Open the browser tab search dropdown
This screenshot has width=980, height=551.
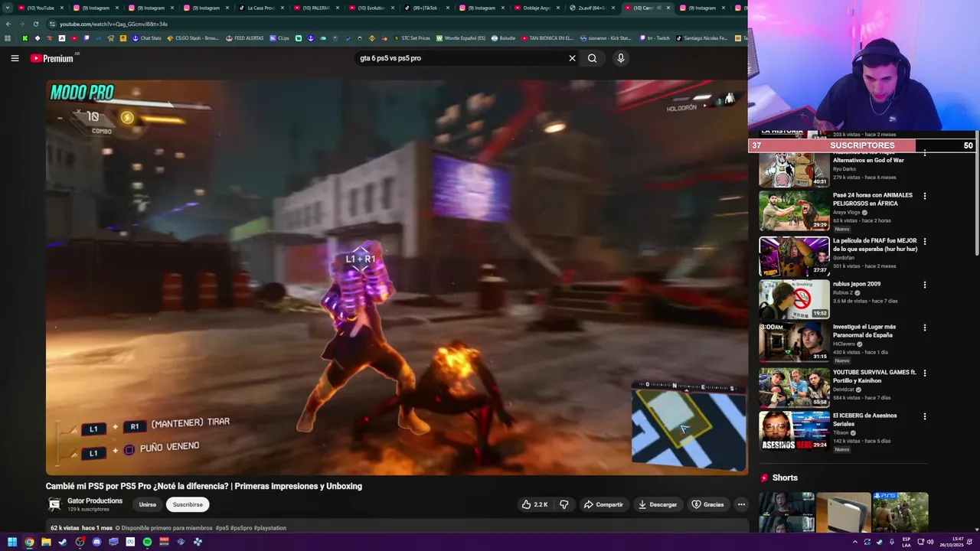tap(7, 8)
